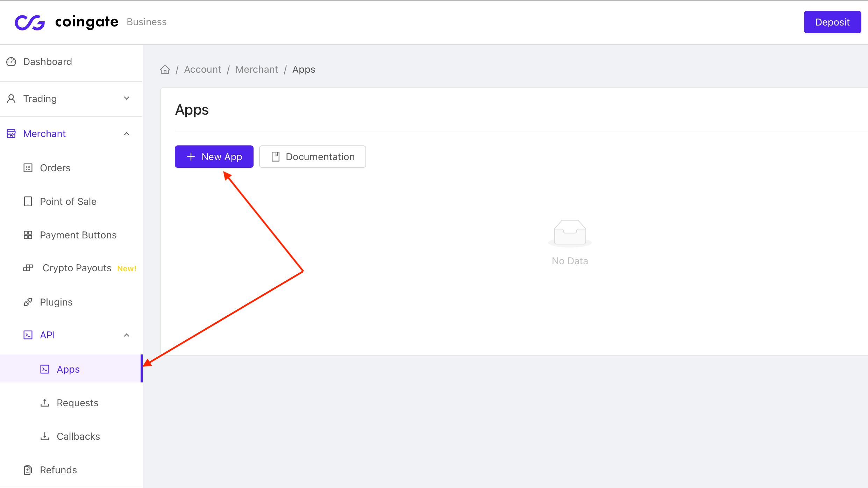Viewport: 868px width, 488px height.
Task: Click the API terminal icon
Action: 28,335
